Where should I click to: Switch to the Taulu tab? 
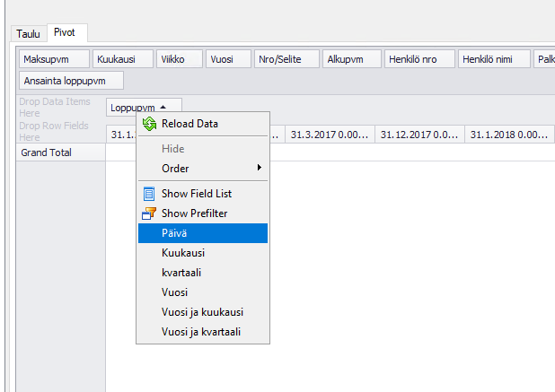pos(29,34)
